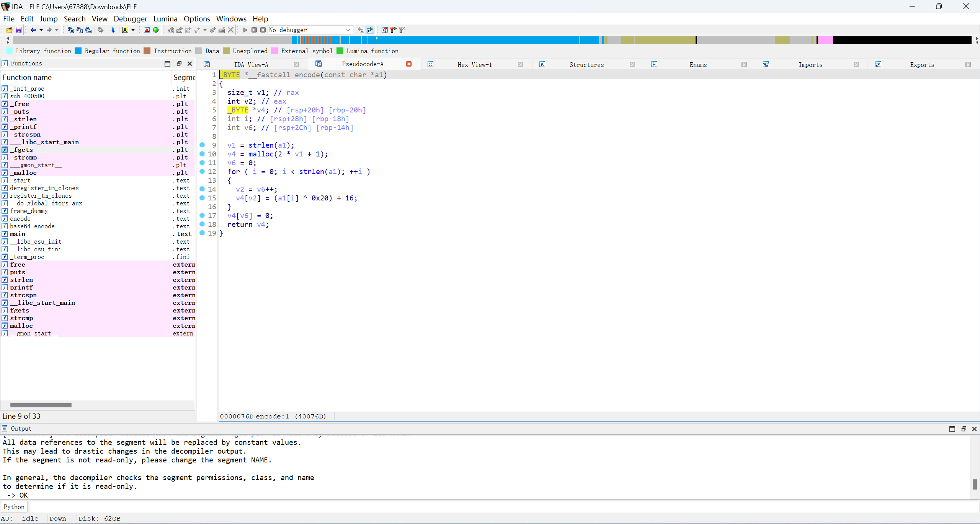Image resolution: width=980 pixels, height=524 pixels.
Task: Save the database with the floppy icon
Action: (x=18, y=30)
